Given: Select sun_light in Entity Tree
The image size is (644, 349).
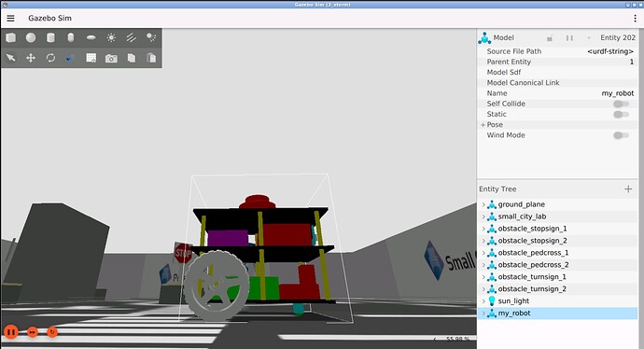Looking at the screenshot, I should click(513, 301).
